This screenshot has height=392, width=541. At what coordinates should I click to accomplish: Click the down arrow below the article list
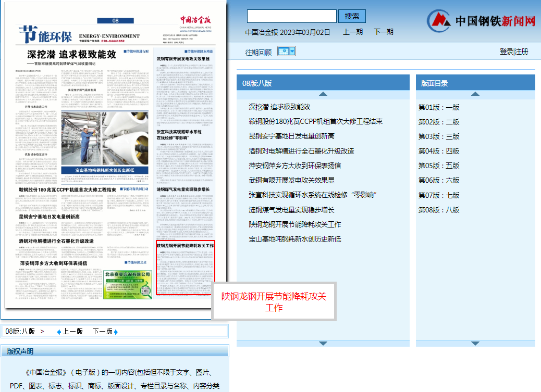click(x=323, y=343)
